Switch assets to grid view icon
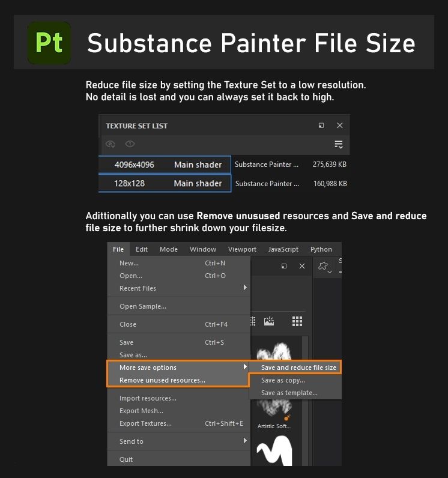Image resolution: width=448 pixels, height=478 pixels. pyautogui.click(x=297, y=321)
